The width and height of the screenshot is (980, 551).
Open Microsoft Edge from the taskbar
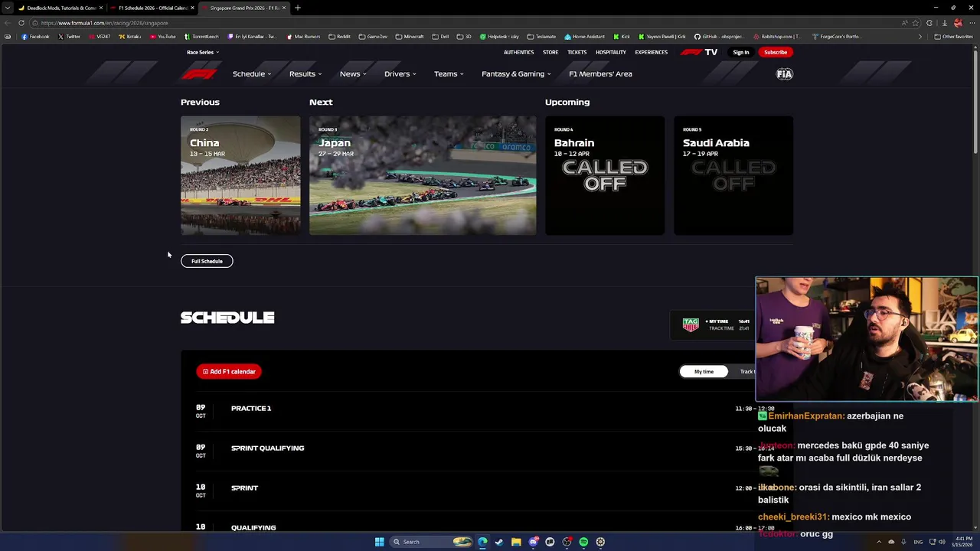point(482,542)
